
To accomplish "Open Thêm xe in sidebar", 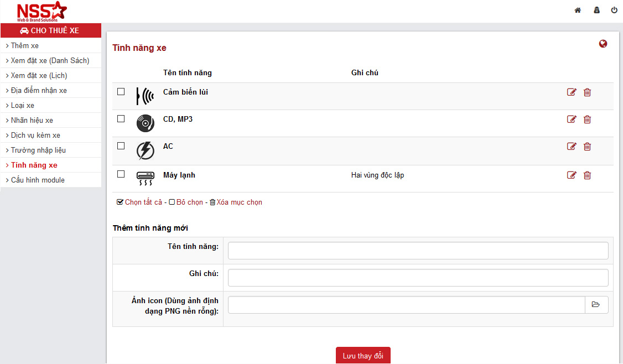I will coord(25,45).
